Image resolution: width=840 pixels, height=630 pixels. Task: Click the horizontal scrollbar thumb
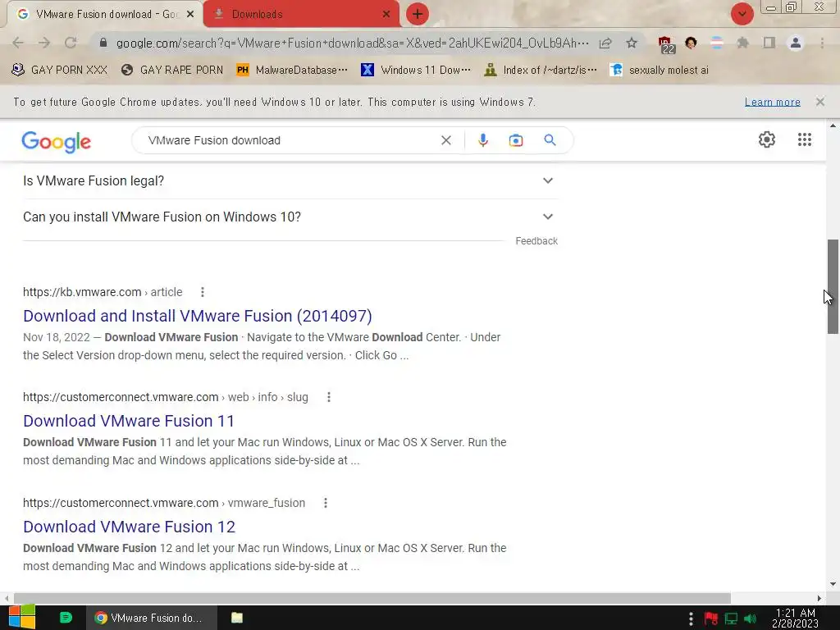372,598
